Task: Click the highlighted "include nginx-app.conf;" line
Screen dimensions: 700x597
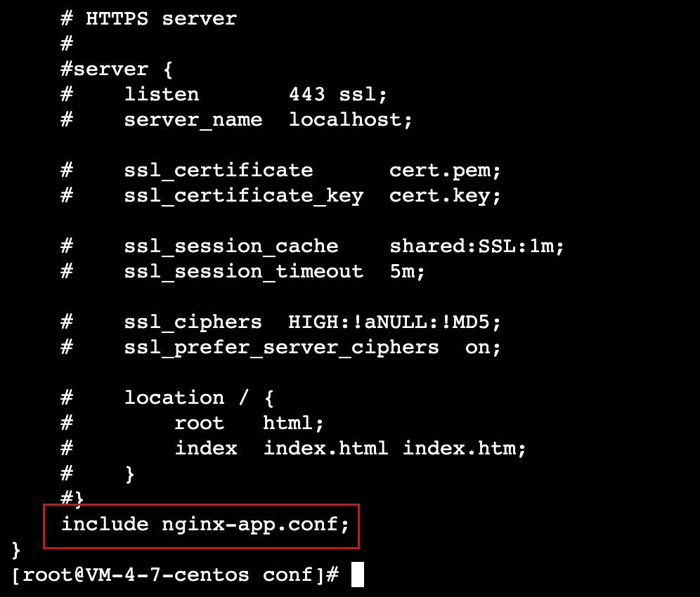Action: point(205,525)
